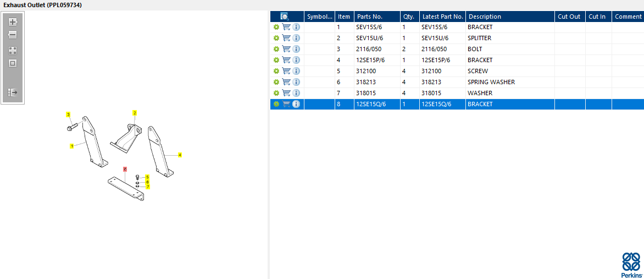Show info for SEV15S/6 bracket
The width and height of the screenshot is (644, 279).
point(296,27)
